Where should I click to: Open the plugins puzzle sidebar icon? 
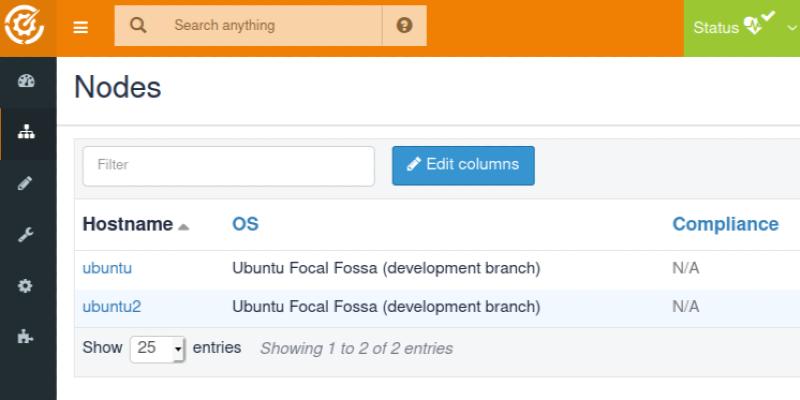[27, 337]
